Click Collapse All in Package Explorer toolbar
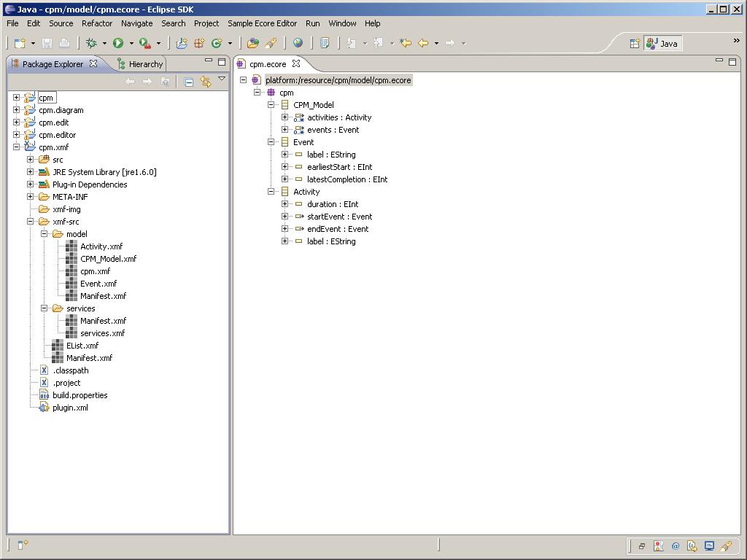747x560 pixels. [189, 82]
